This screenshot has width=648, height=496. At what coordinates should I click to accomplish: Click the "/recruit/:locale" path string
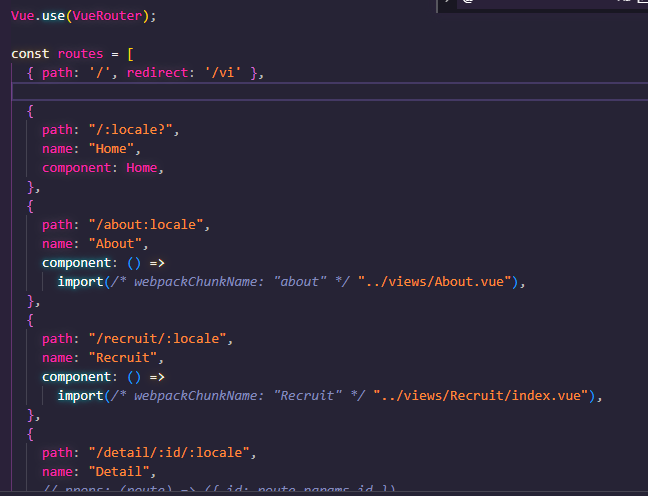(157, 339)
